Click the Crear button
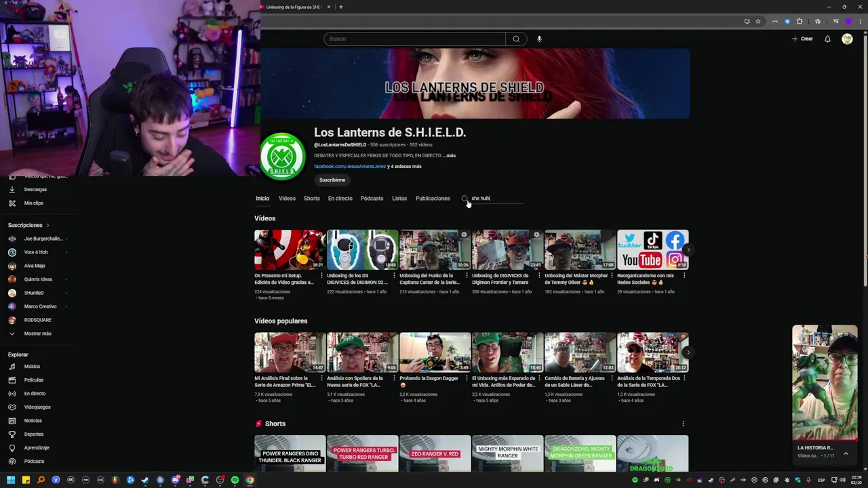Screen dimensions: 868x488 pyautogui.click(x=802, y=39)
